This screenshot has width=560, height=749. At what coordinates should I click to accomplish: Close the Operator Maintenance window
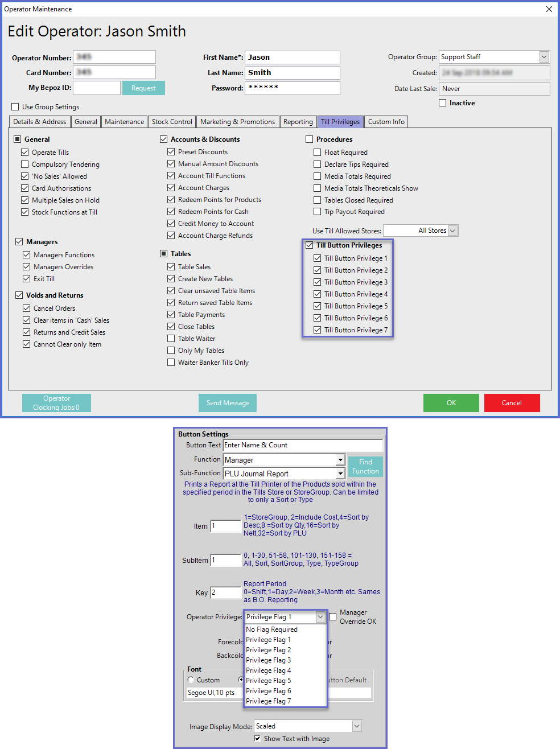[x=549, y=9]
